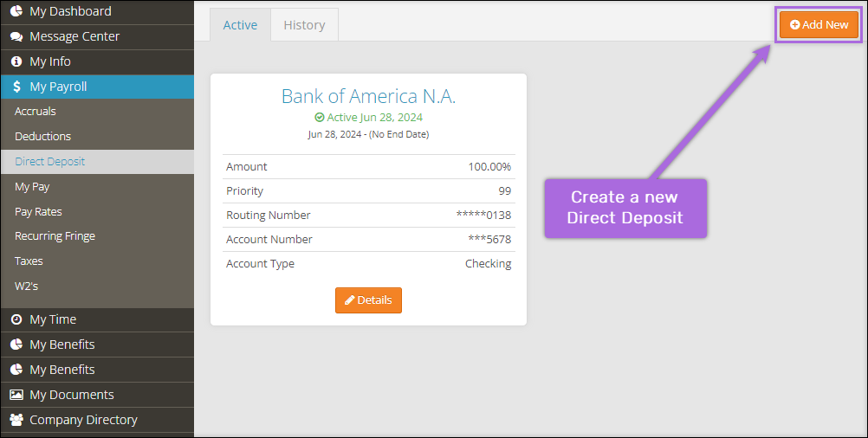
Task: Select Pay Rates in the sidebar
Action: 38,211
